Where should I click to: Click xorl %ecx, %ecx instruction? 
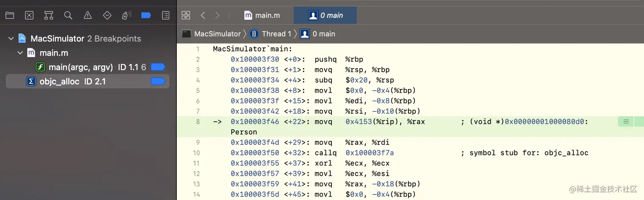[x=352, y=163]
